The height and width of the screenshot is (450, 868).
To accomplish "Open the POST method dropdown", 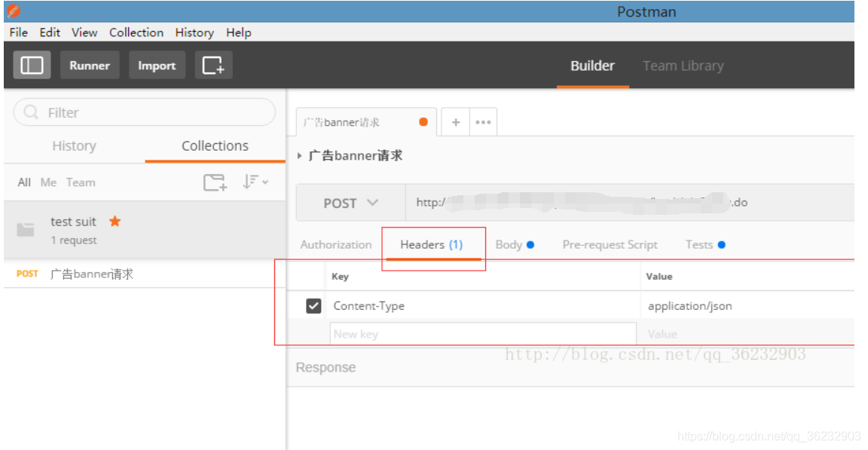I will (x=351, y=203).
